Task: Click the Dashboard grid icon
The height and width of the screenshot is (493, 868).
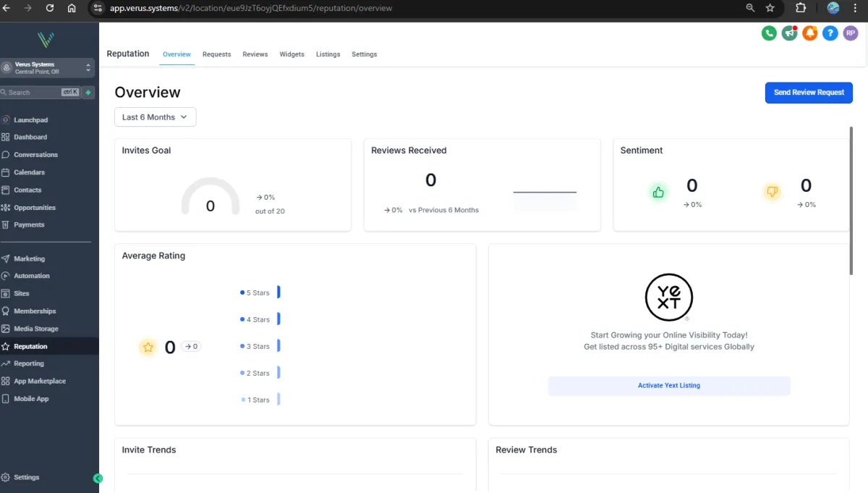Action: point(6,137)
